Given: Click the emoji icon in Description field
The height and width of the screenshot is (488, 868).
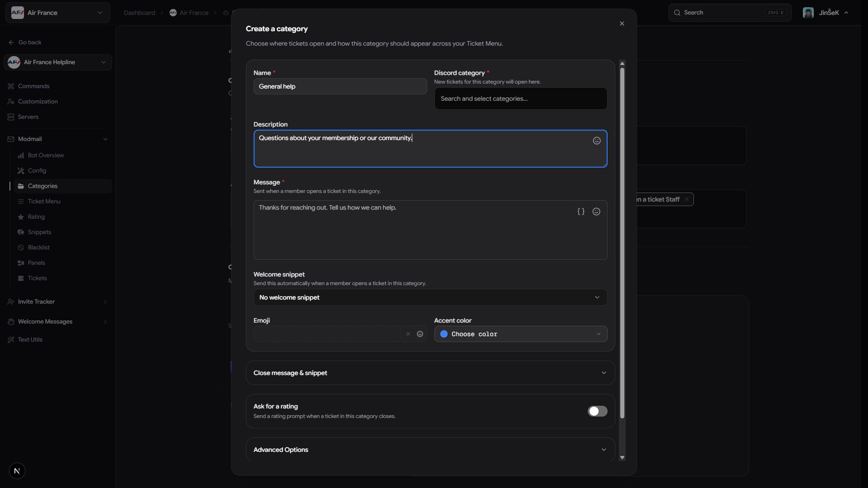Looking at the screenshot, I should pyautogui.click(x=597, y=141).
